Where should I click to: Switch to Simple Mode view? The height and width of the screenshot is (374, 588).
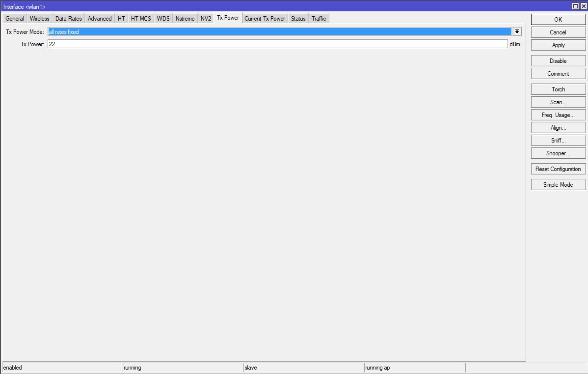[558, 185]
